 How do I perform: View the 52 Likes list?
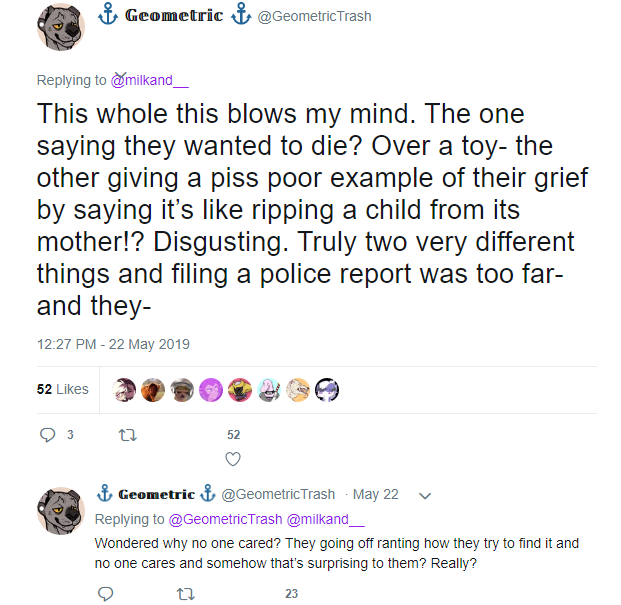pyautogui.click(x=62, y=389)
